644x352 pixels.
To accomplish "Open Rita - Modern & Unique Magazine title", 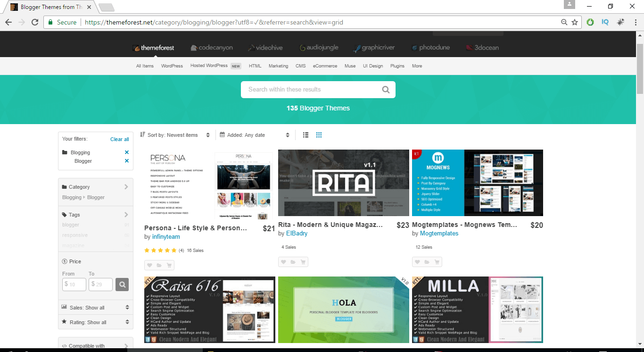I will click(330, 225).
